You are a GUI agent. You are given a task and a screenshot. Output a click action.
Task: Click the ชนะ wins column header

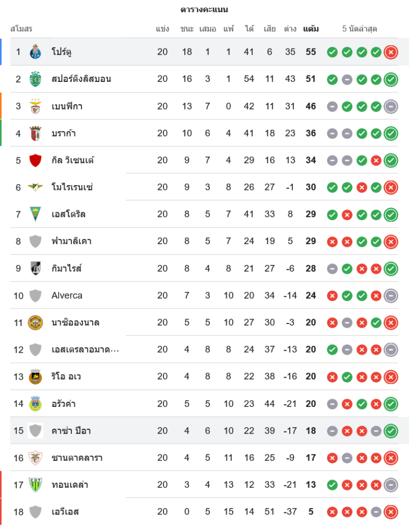187,29
